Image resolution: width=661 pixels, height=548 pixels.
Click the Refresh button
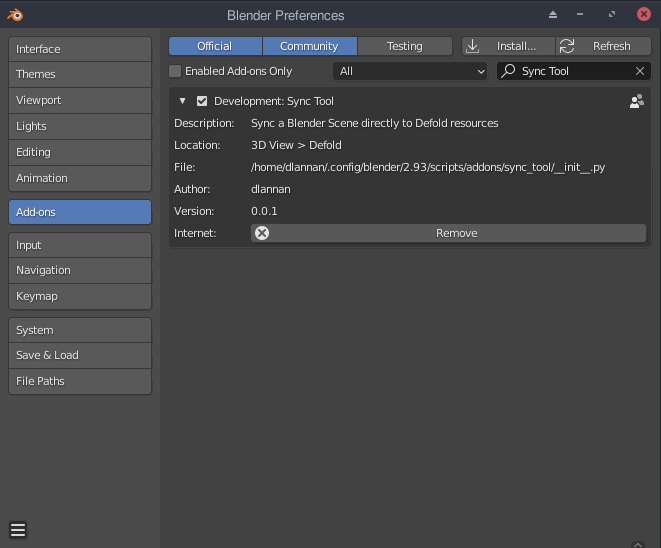pos(603,46)
